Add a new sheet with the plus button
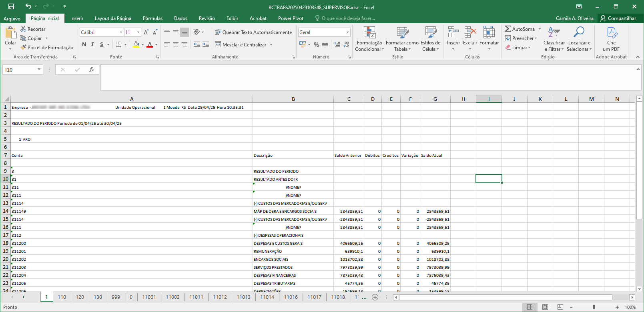Screen dimensions: 644x312 coord(375,297)
